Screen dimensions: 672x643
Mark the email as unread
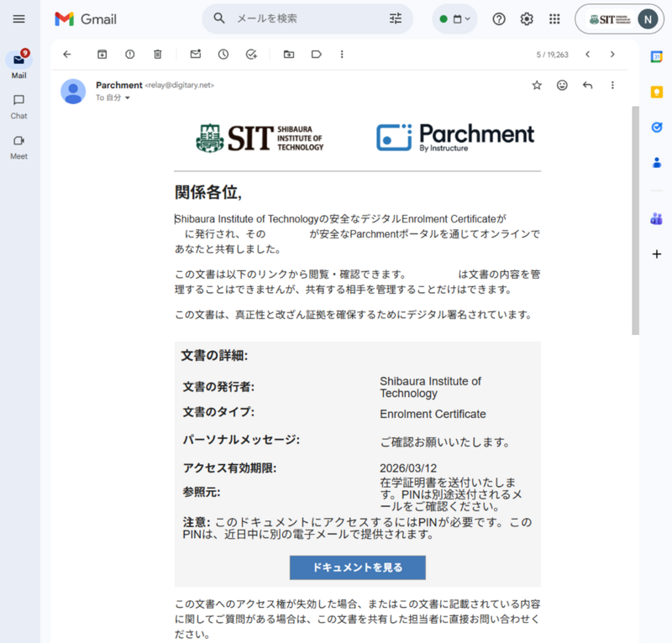coord(195,55)
